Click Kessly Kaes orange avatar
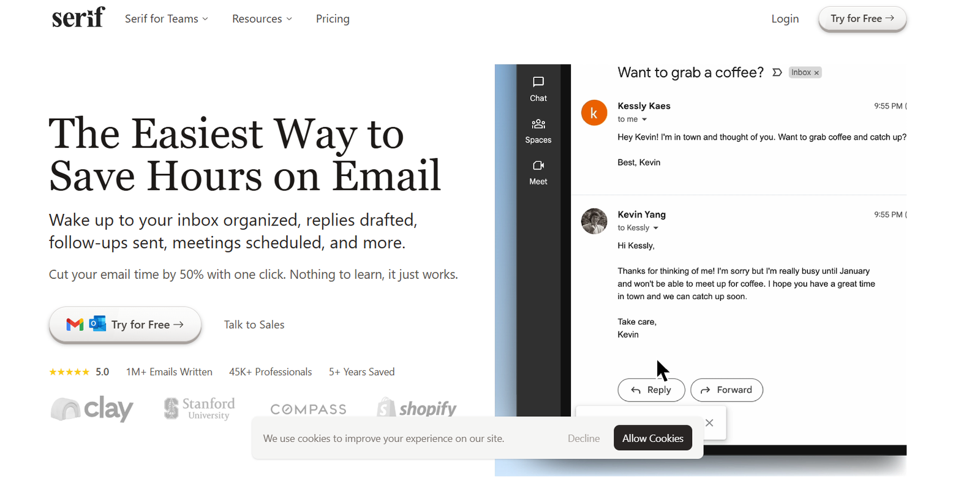This screenshot has height=478, width=980. coord(594,113)
